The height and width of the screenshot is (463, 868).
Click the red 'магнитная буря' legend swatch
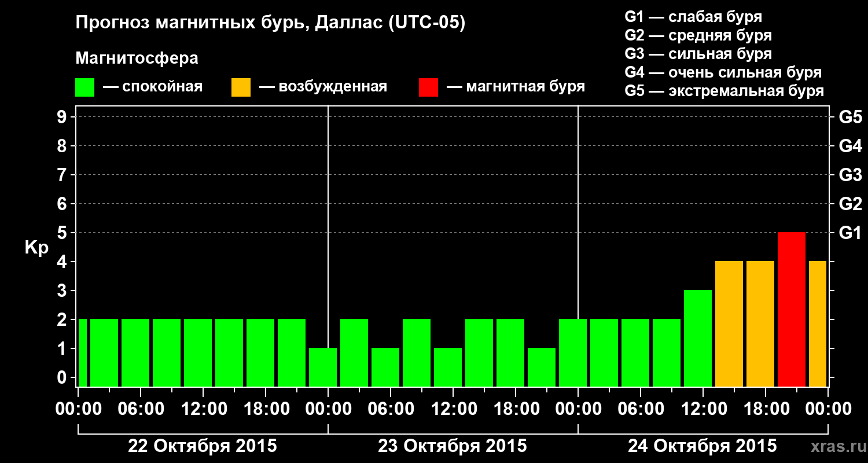(x=428, y=87)
